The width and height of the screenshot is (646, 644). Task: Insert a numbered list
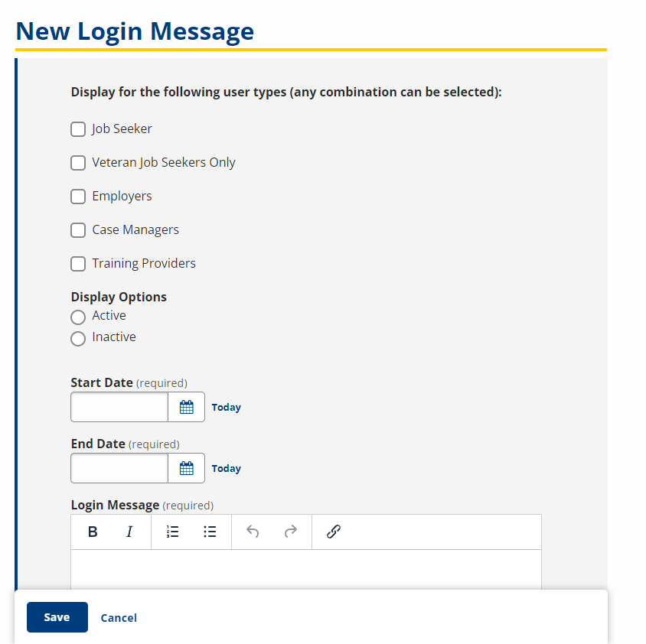[x=173, y=532]
